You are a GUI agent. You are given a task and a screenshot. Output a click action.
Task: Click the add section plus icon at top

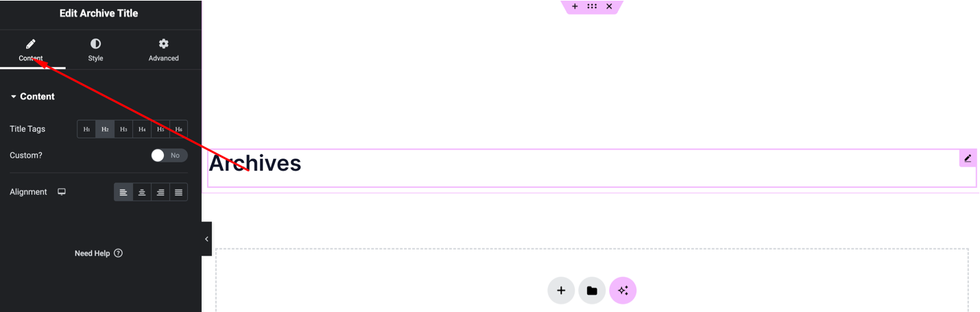click(x=575, y=6)
